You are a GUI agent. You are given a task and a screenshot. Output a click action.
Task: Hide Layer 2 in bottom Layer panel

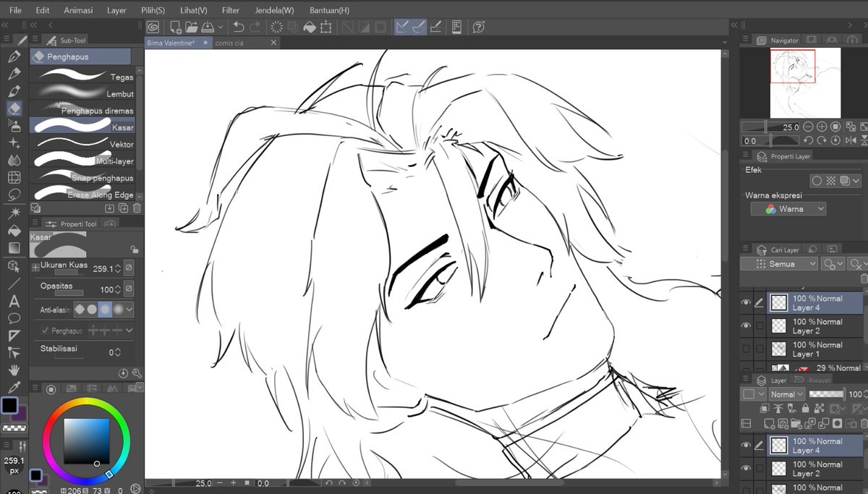point(746,469)
